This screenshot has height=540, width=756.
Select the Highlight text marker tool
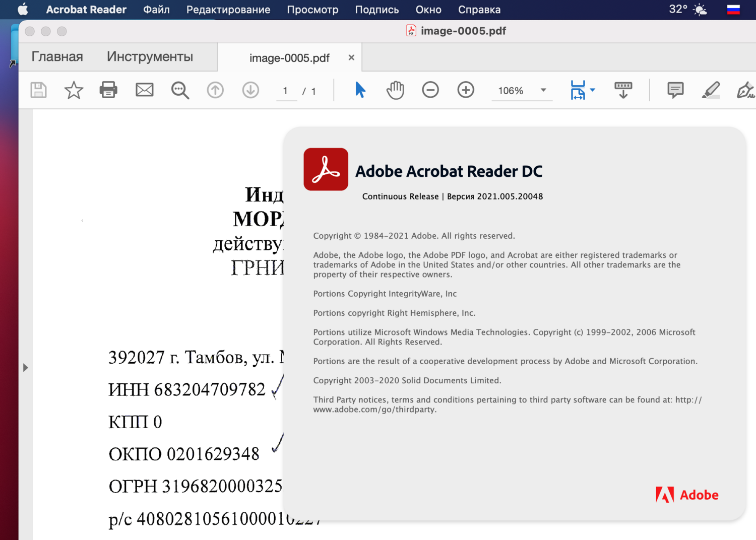[711, 90]
